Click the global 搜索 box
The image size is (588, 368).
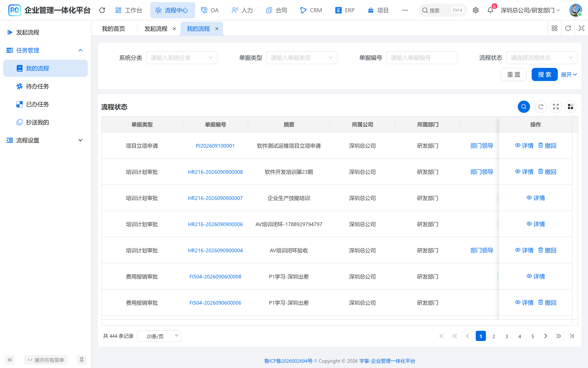(443, 10)
